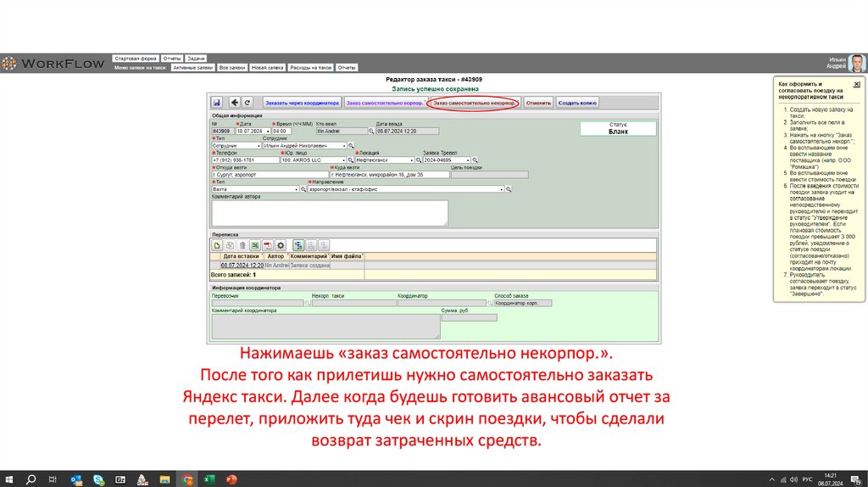The width and height of the screenshot is (868, 487).
Task: Open Стартовая форма menu item
Action: tap(136, 59)
